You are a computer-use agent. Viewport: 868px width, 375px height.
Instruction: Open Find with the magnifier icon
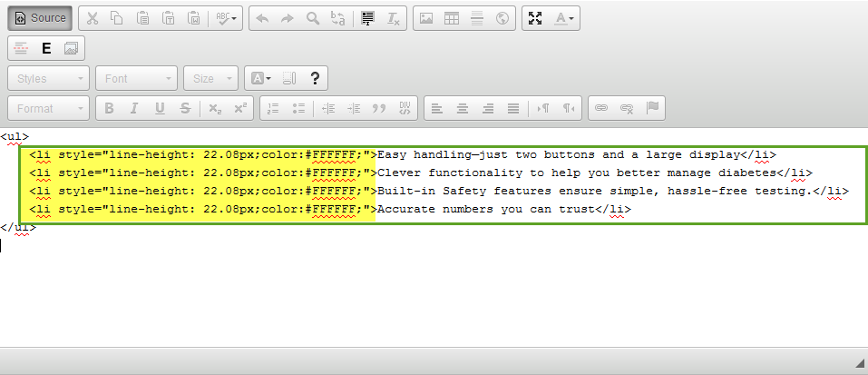[x=313, y=18]
